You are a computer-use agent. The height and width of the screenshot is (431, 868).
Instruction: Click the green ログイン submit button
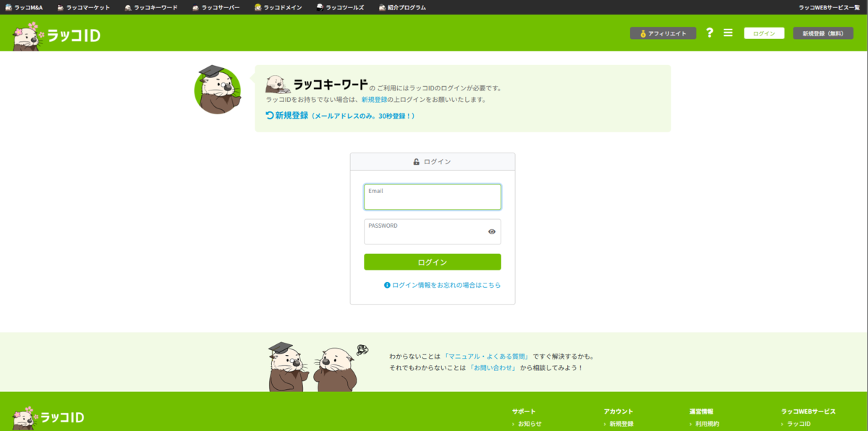433,262
